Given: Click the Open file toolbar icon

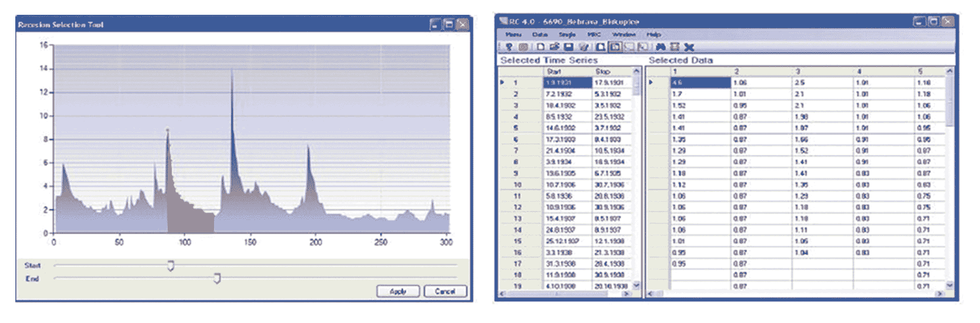Looking at the screenshot, I should pos(554,47).
